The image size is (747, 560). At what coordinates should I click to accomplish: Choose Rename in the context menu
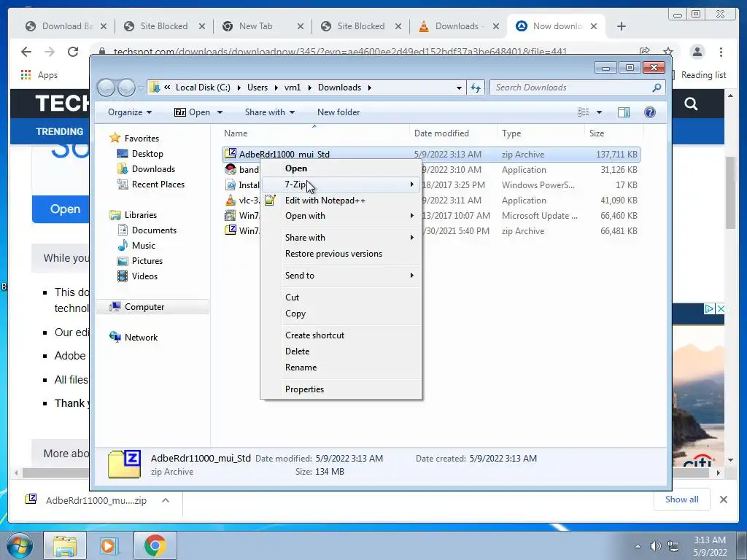coord(341,367)
